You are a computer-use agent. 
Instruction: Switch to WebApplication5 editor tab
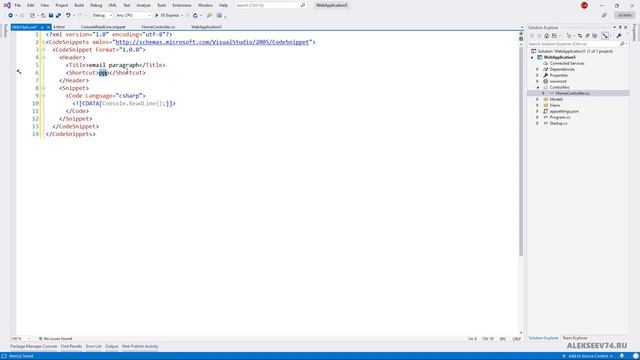click(x=207, y=27)
